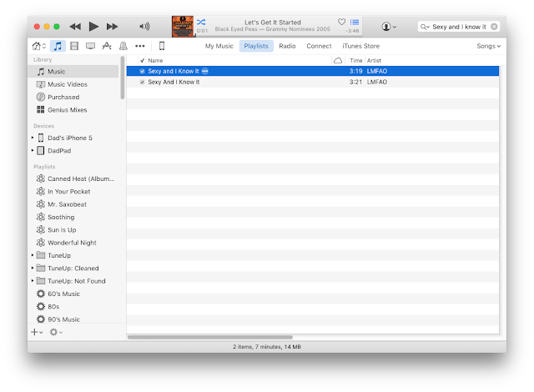Toggle remaining time display -3:46
Image resolution: width=534 pixels, height=392 pixels.
coord(352,31)
